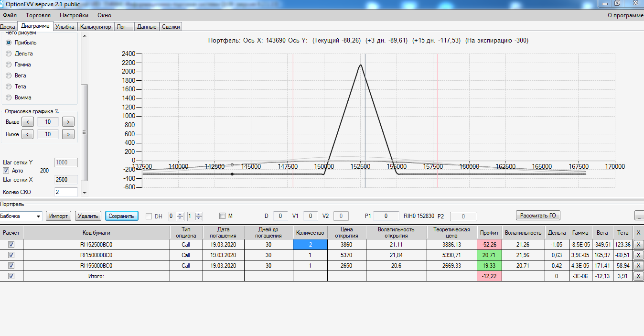Image resolution: width=644 pixels, height=336 pixels.
Task: Click the Шаг сетки X input field
Action: [x=66, y=180]
